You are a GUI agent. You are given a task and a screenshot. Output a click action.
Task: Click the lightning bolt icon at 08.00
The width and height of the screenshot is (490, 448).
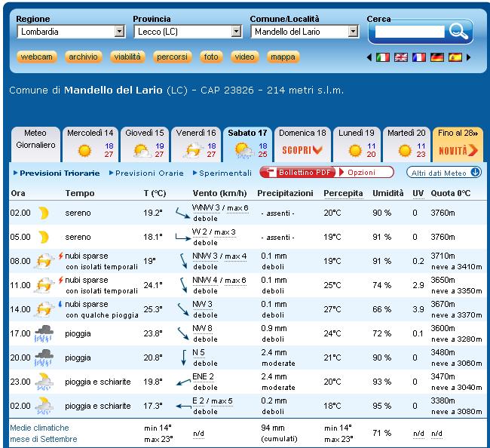[60, 256]
